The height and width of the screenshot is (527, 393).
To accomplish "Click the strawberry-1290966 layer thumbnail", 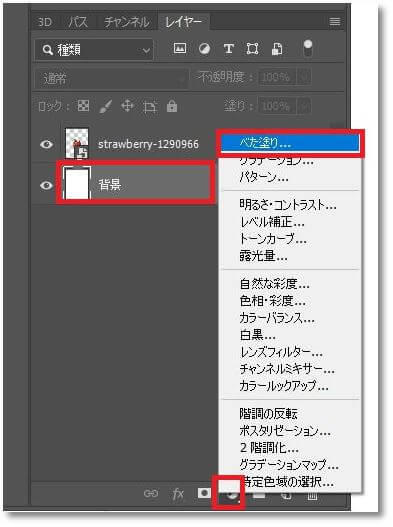I will [77, 144].
